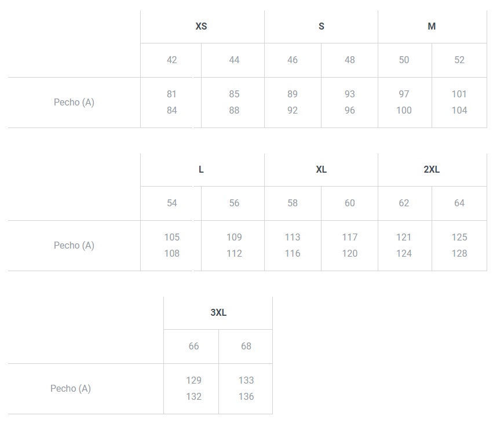Select chest measurement 129 under size 66

coord(193,380)
